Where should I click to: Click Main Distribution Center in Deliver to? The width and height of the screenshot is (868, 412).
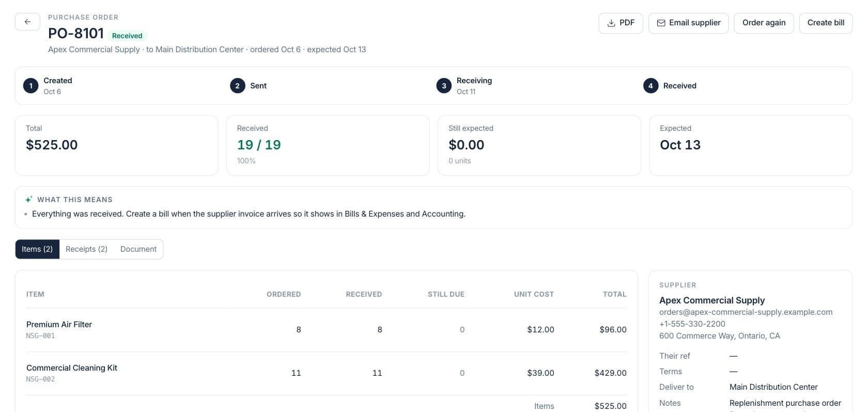(x=773, y=387)
